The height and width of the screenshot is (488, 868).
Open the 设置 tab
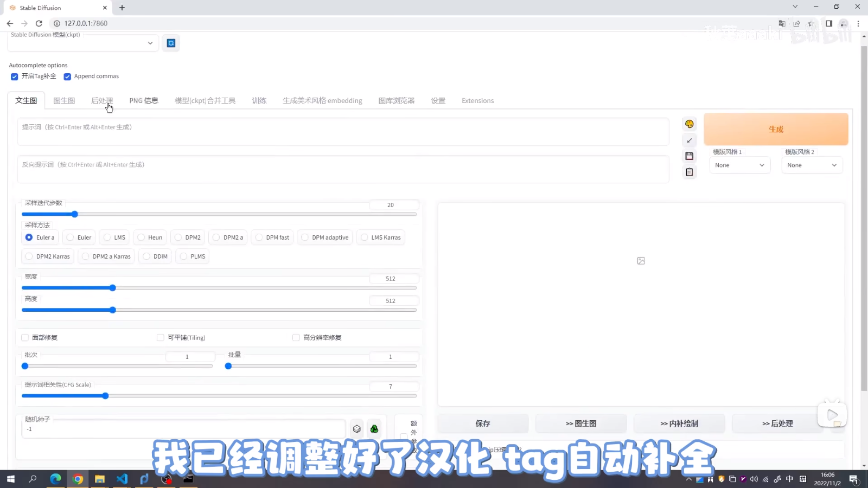pos(438,101)
